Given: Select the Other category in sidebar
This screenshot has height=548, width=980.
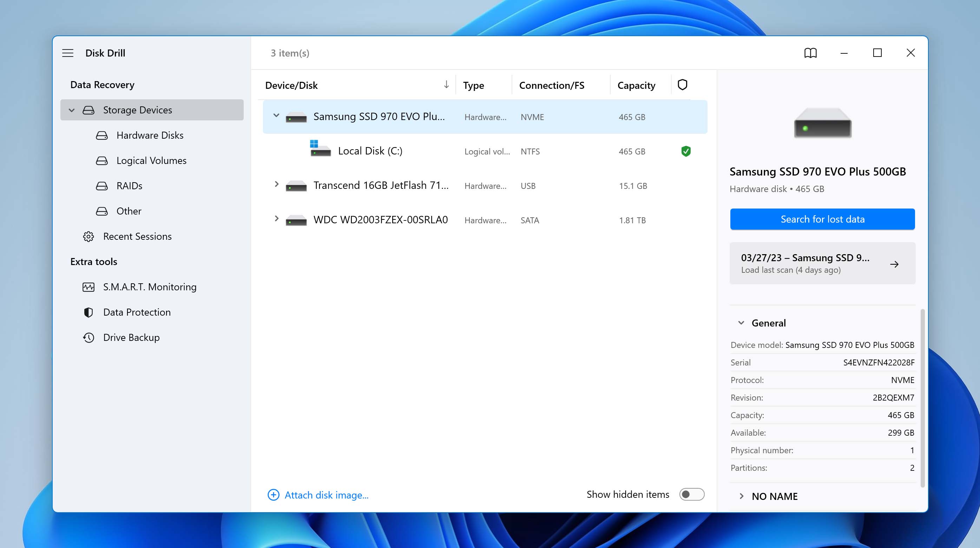Looking at the screenshot, I should coord(129,211).
